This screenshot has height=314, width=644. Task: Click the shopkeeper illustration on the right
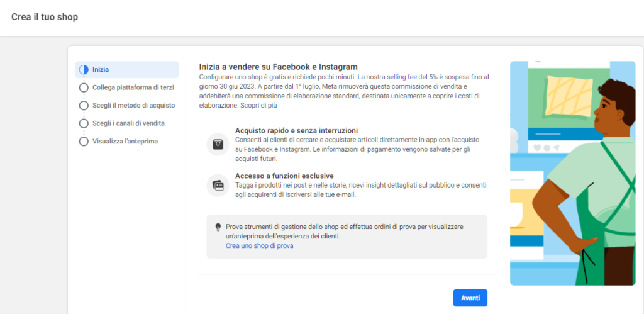point(572,173)
